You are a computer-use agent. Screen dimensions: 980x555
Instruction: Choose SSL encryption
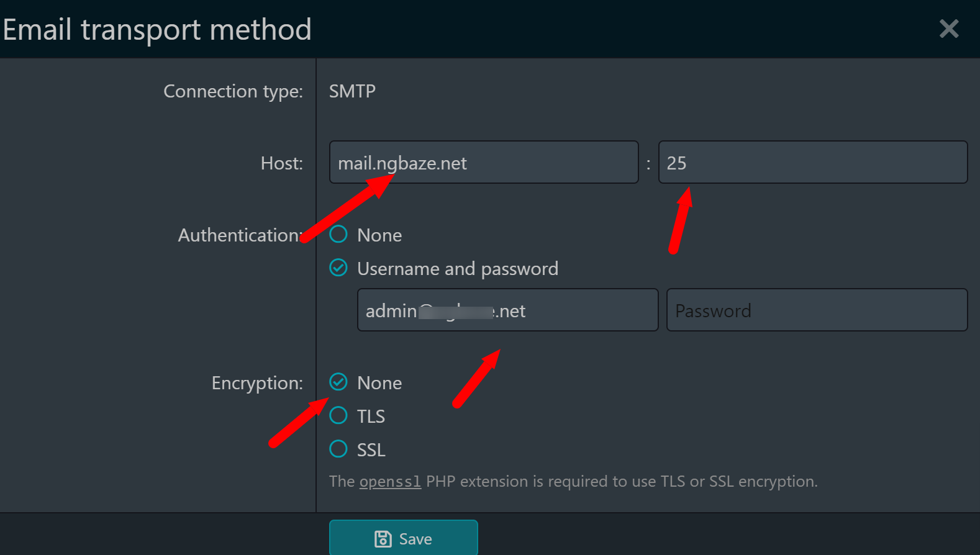point(338,449)
